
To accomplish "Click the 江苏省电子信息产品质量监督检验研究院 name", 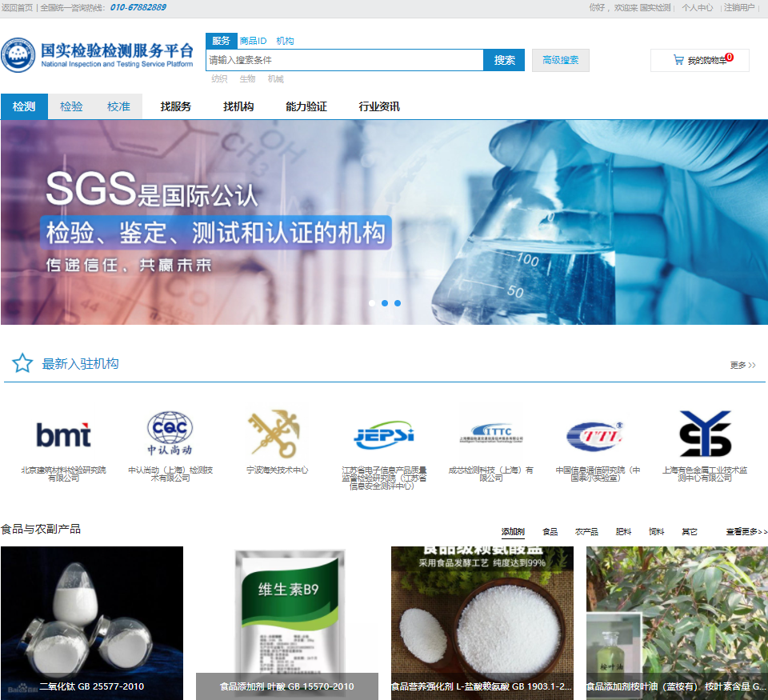I will coord(384,478).
